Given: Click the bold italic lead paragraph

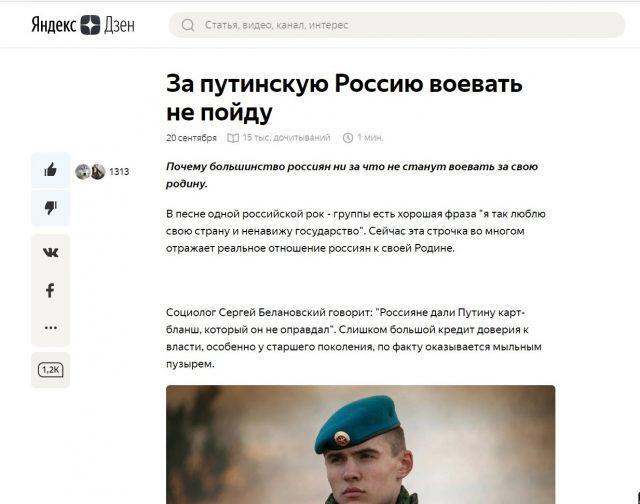Looking at the screenshot, I should 352,175.
